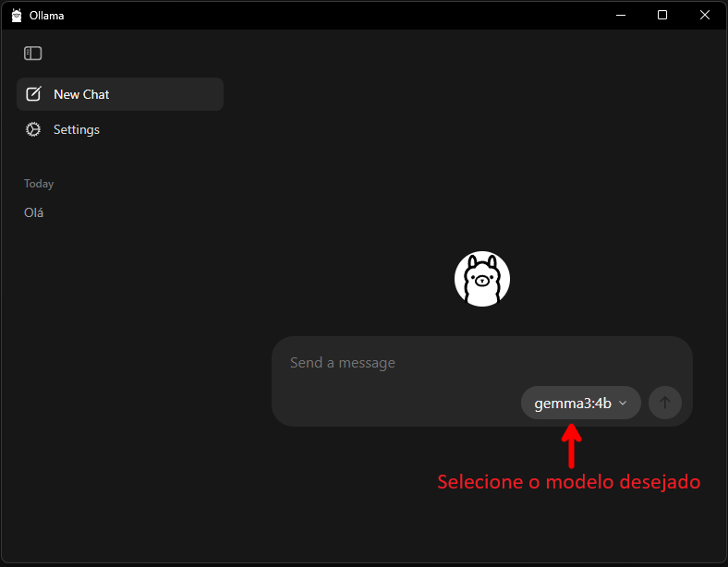Click the chevron beside gemma3:4b
Screen dimensions: 728x567
click(623, 403)
